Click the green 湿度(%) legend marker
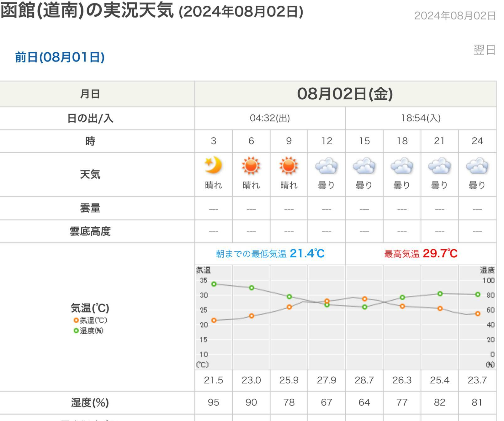This screenshot has width=504, height=421. [76, 331]
